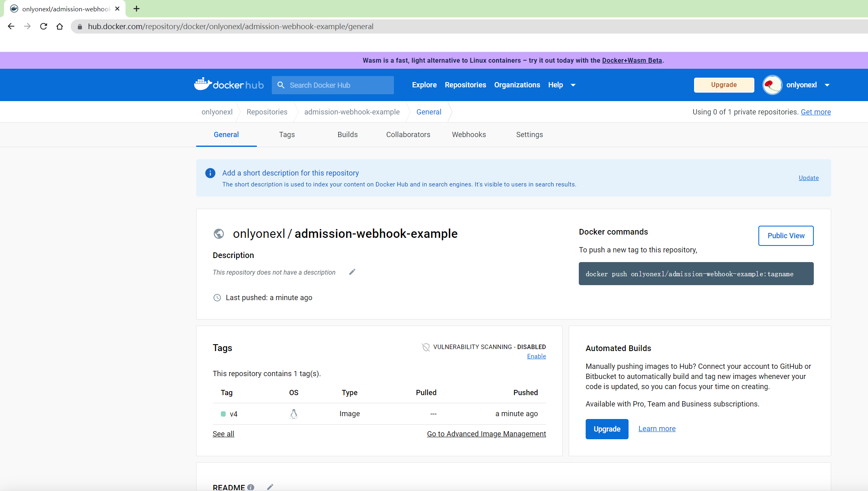The width and height of the screenshot is (868, 491).
Task: Click the browser address bar URL
Action: (x=231, y=26)
